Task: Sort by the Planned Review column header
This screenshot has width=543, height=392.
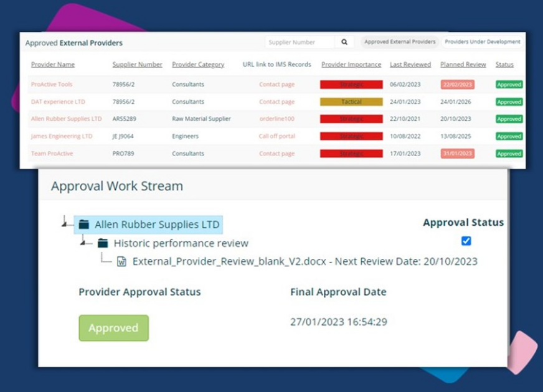Action: click(463, 65)
